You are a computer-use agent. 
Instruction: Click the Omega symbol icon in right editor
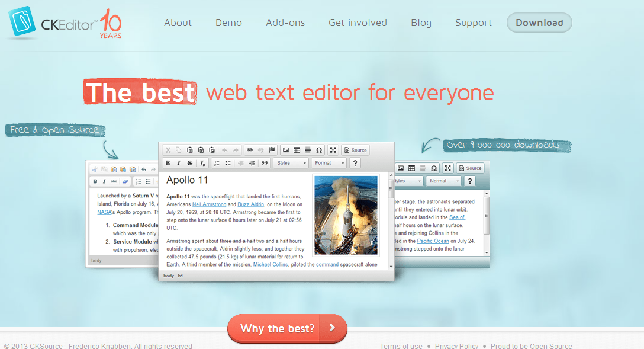(434, 168)
